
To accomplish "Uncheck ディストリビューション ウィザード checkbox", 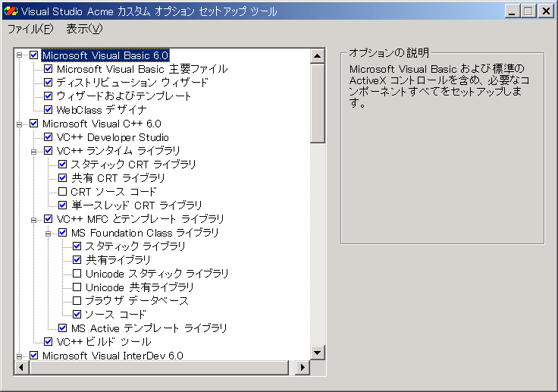I will click(48, 83).
